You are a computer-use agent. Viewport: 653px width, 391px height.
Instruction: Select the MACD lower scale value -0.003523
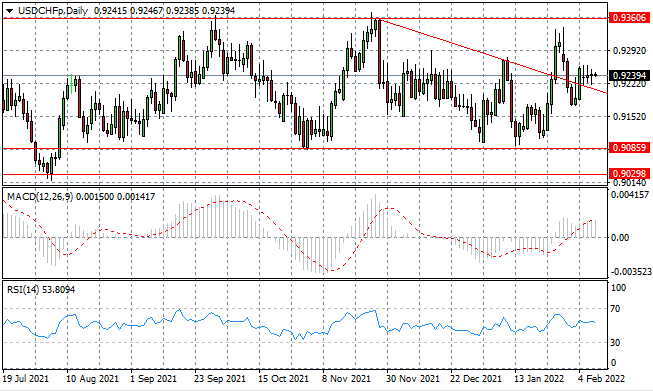click(631, 272)
